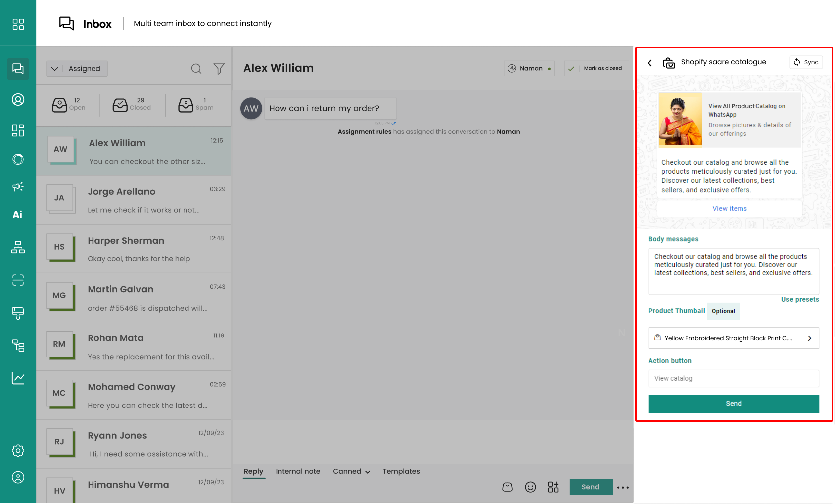Switch to the Templates tab
The image size is (835, 504).
[x=401, y=471]
